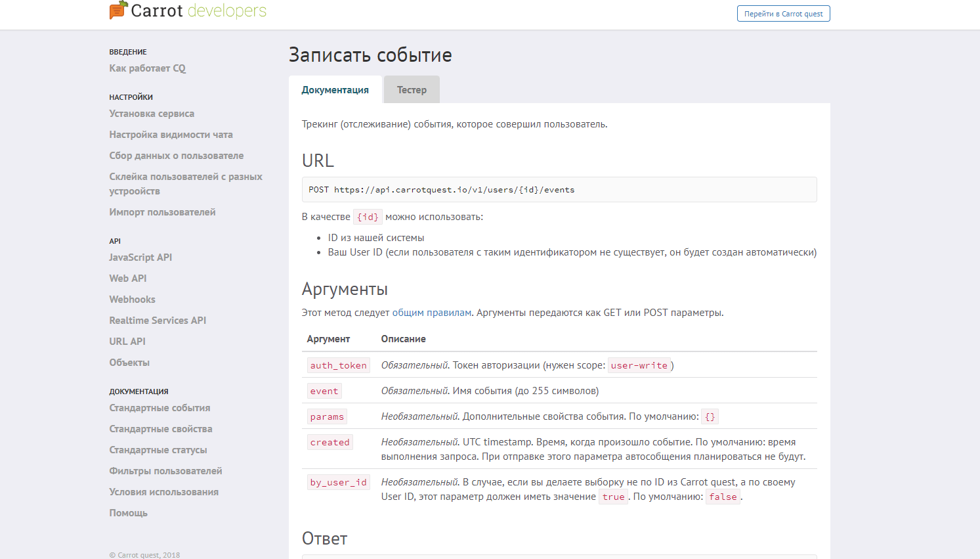Image resolution: width=980 pixels, height=559 pixels.
Task: Click the НАСТРОЙКИ sidebar section label
Action: 131,97
